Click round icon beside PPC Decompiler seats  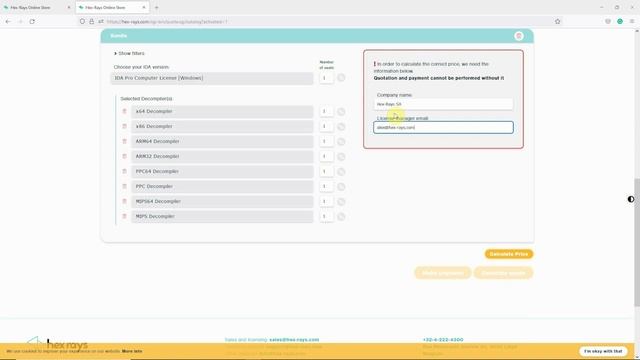(x=341, y=187)
